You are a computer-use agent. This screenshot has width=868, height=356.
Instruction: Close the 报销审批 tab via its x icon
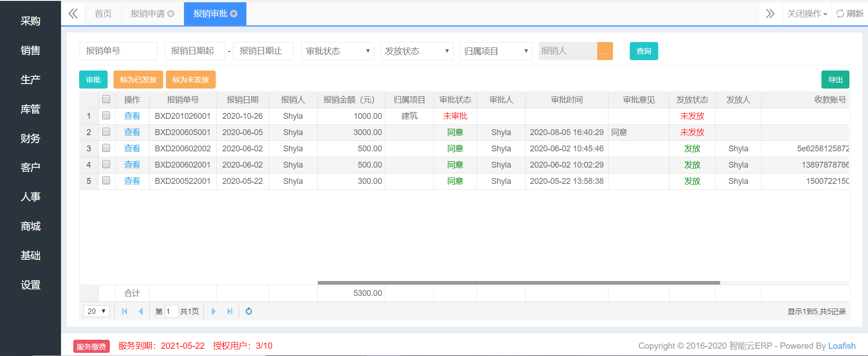234,14
